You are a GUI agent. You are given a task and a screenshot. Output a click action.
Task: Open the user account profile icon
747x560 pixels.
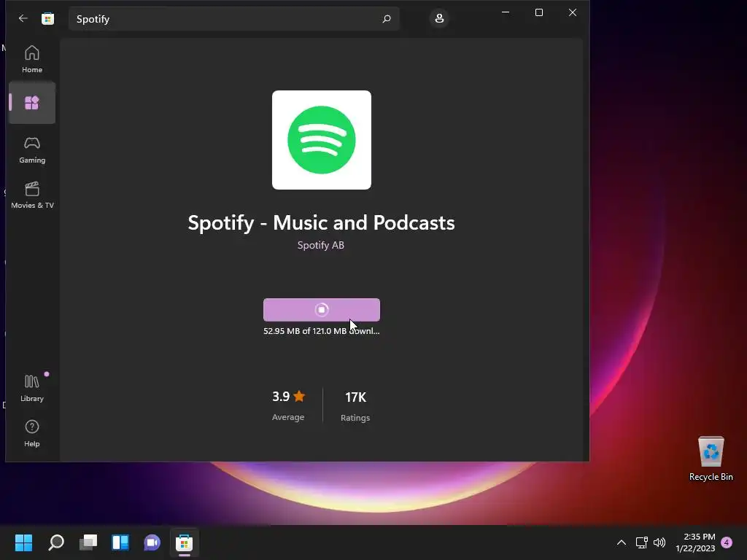click(438, 18)
